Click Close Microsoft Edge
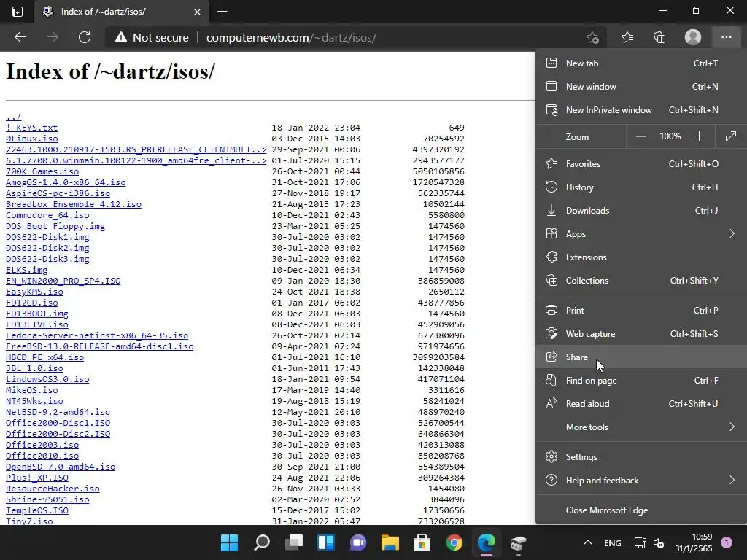The image size is (747, 560). [x=641, y=510]
